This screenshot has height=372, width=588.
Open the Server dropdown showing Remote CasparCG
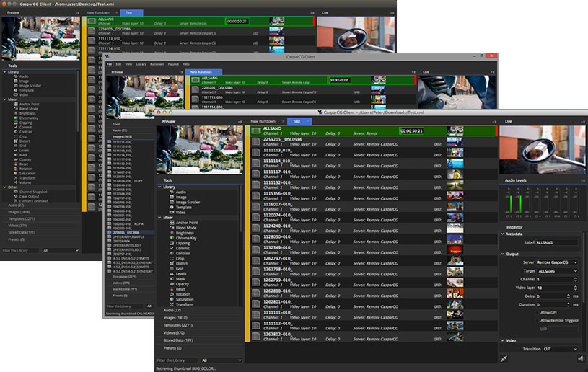pyautogui.click(x=557, y=262)
